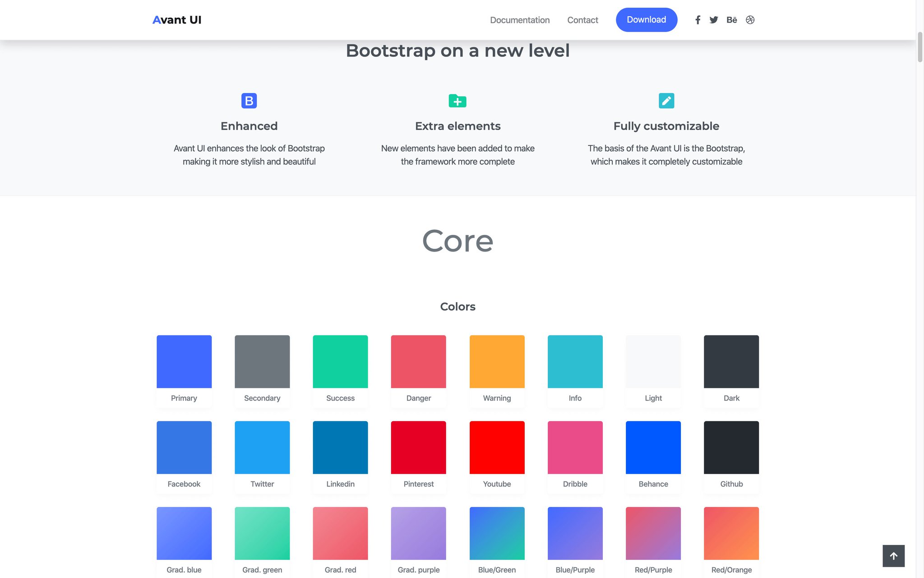Pick the Red/Orange gradient swatch
The height and width of the screenshot is (578, 924).
click(731, 533)
